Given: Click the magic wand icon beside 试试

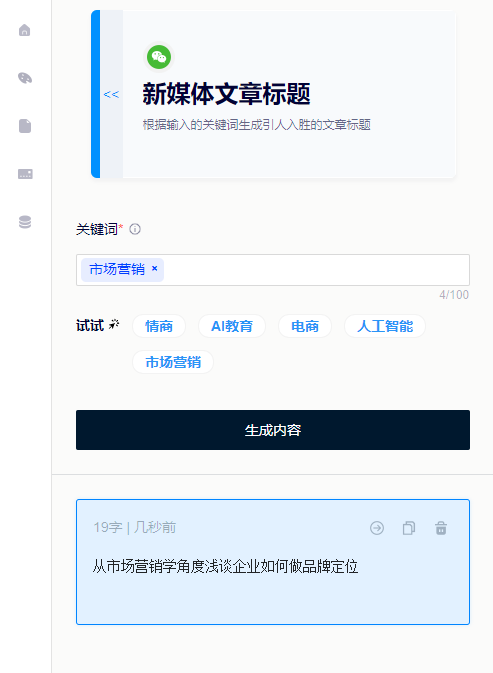Looking at the screenshot, I should click(x=114, y=325).
